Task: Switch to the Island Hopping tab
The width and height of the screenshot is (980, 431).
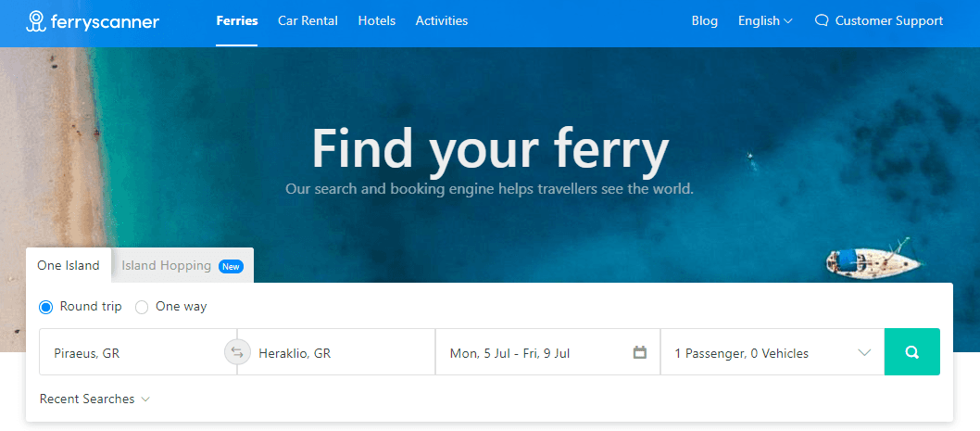Action: (x=167, y=266)
